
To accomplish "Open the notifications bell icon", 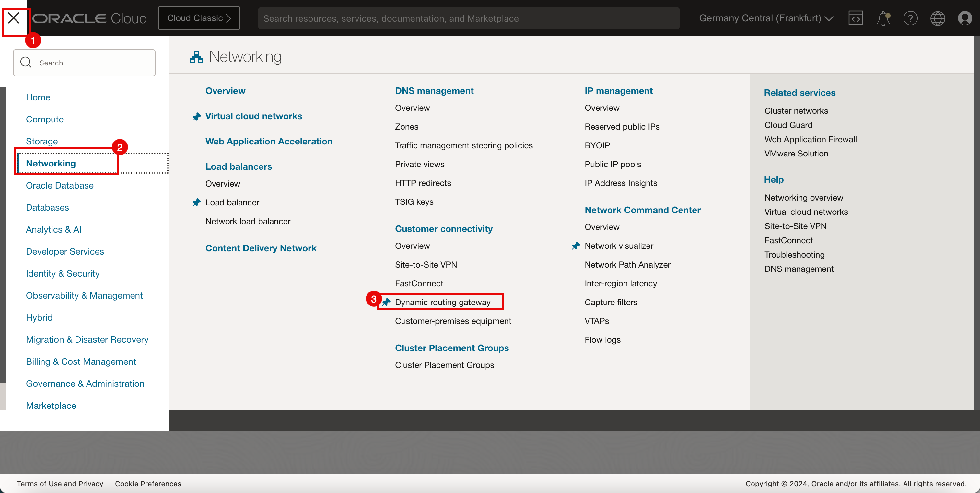I will (x=883, y=18).
